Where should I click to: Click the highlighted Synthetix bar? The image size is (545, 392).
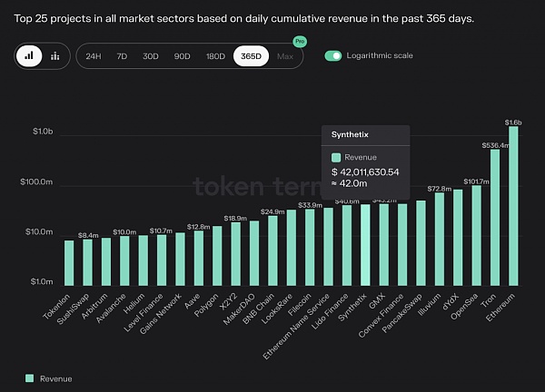pos(365,243)
